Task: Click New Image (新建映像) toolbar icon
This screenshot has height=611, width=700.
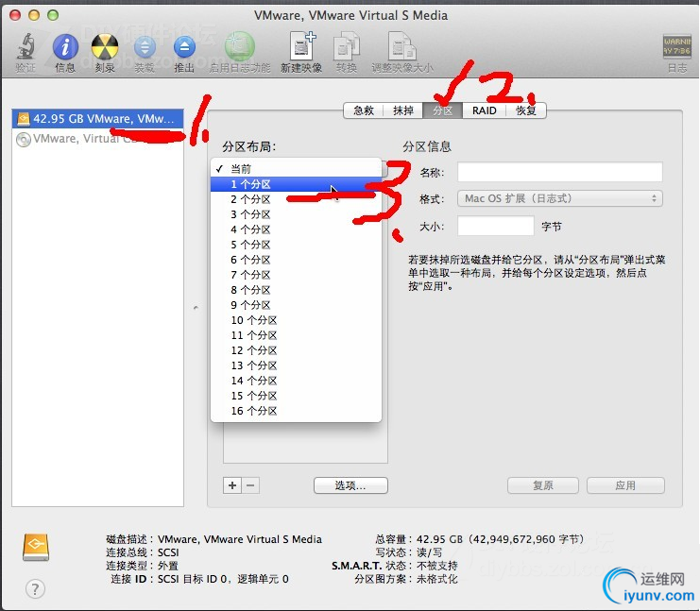Action: (x=302, y=46)
